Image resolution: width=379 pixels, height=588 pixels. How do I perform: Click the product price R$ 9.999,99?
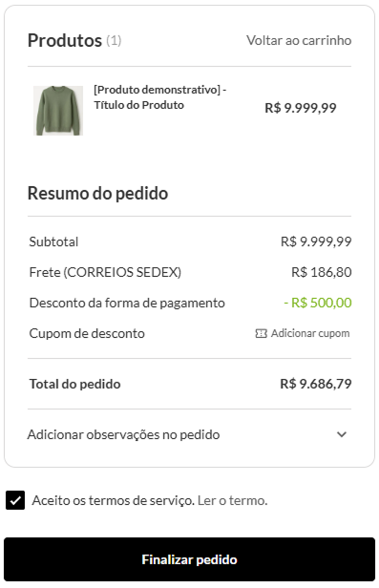(301, 108)
